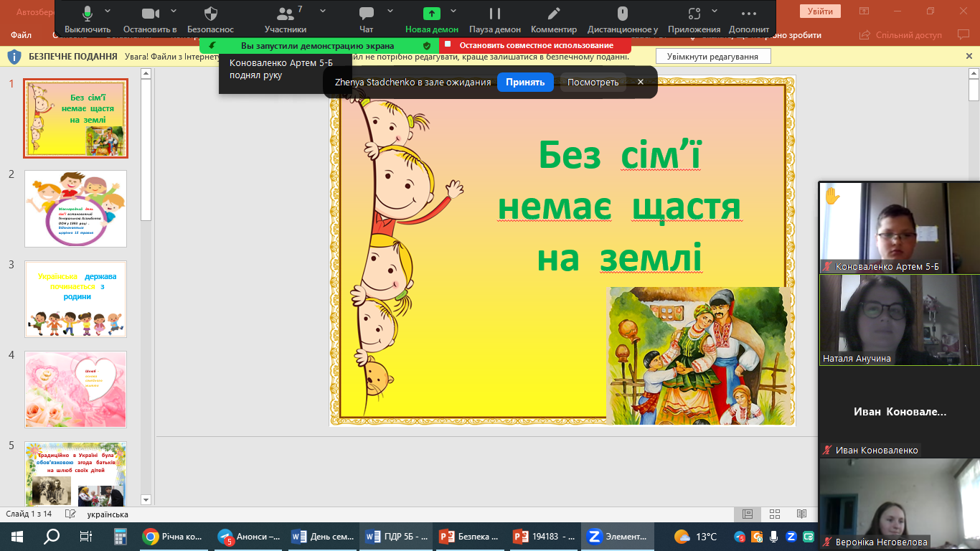Switch to Word 'День сем...' document

point(323,536)
